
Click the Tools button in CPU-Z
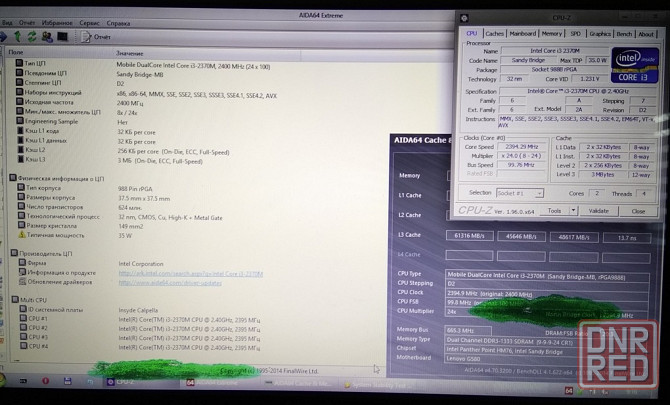click(x=554, y=211)
